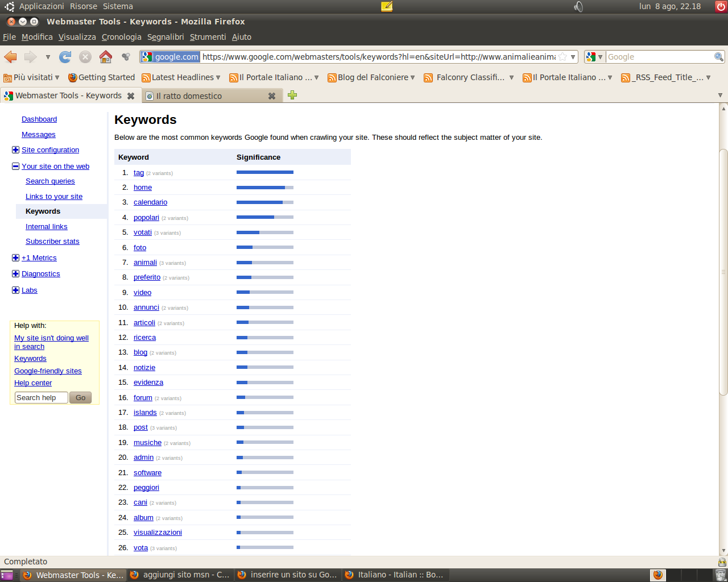Click the volume speaker icon in the top panel
Image resolution: width=728 pixels, height=582 pixels.
(x=578, y=7)
